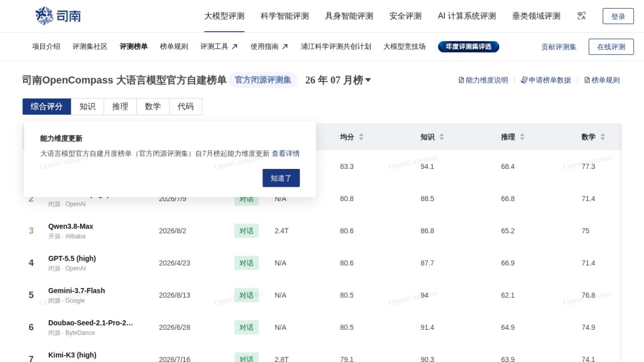Viewport: 644px width, 362px height.
Task: Click 闭源 · ByteDance label
Action: [71, 333]
